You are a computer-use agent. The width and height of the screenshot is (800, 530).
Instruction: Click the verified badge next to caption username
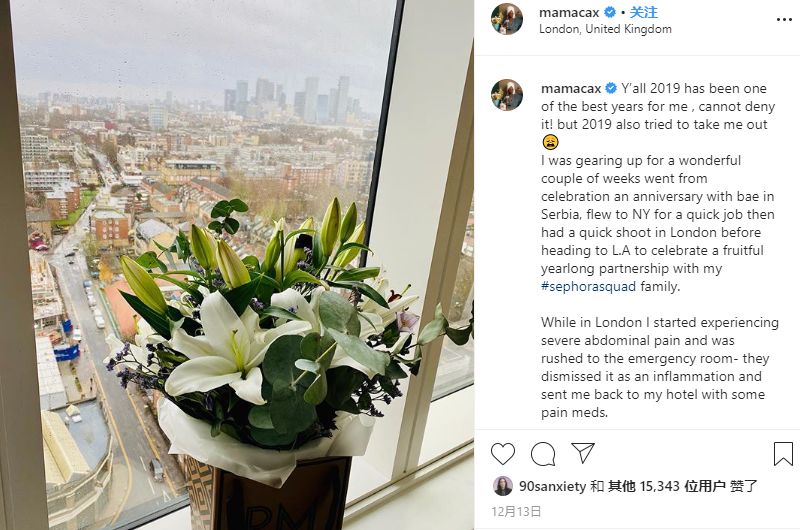pos(611,88)
